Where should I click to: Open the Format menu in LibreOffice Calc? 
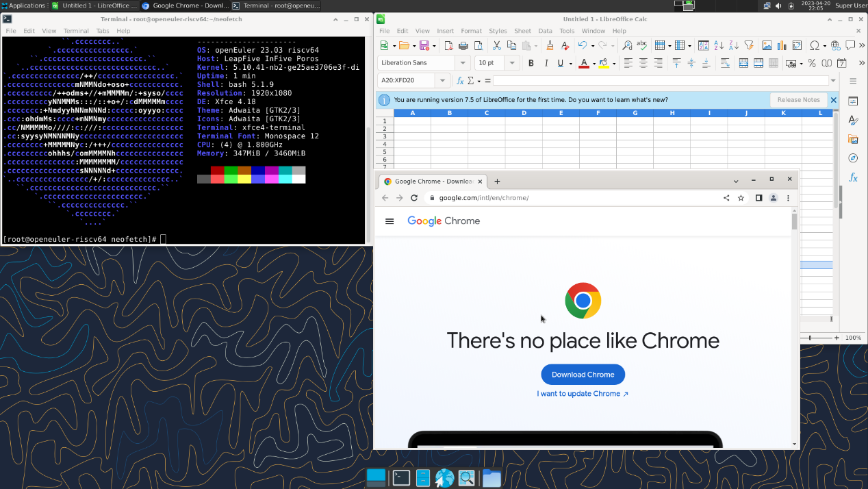pos(471,31)
